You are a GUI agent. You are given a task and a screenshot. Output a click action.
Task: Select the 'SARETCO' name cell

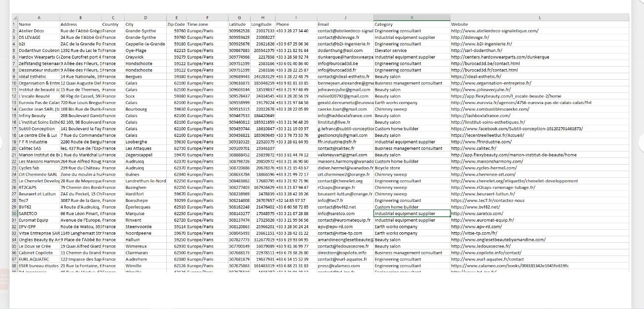tap(38, 214)
